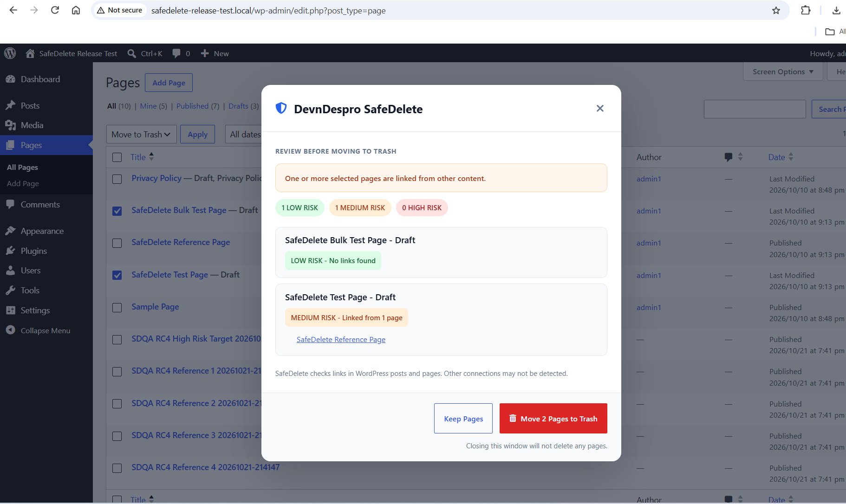Open the browser downloads icon
The image size is (846, 504).
tap(836, 10)
